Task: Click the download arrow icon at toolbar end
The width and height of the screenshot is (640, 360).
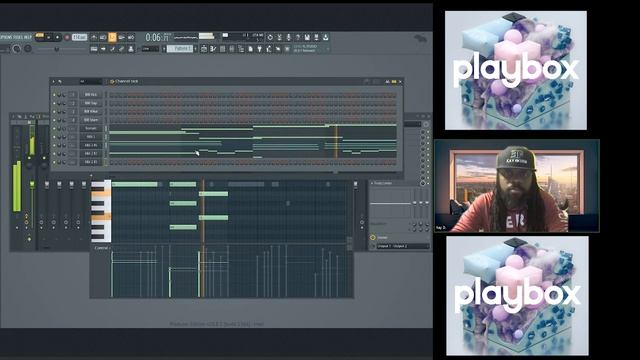Action: tap(325, 37)
